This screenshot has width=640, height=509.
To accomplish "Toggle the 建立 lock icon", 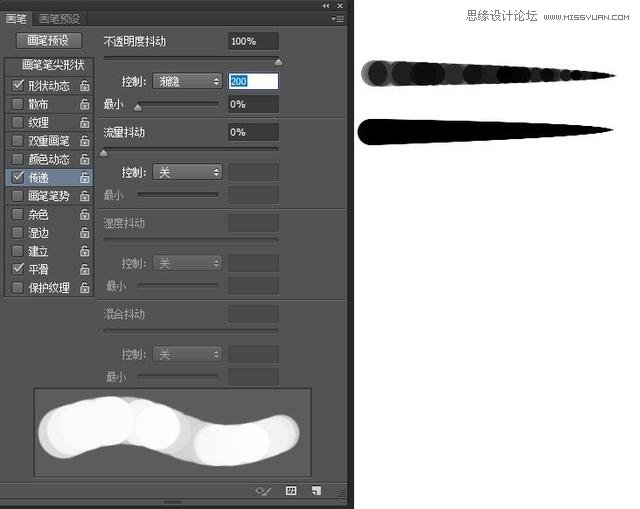I will (84, 251).
